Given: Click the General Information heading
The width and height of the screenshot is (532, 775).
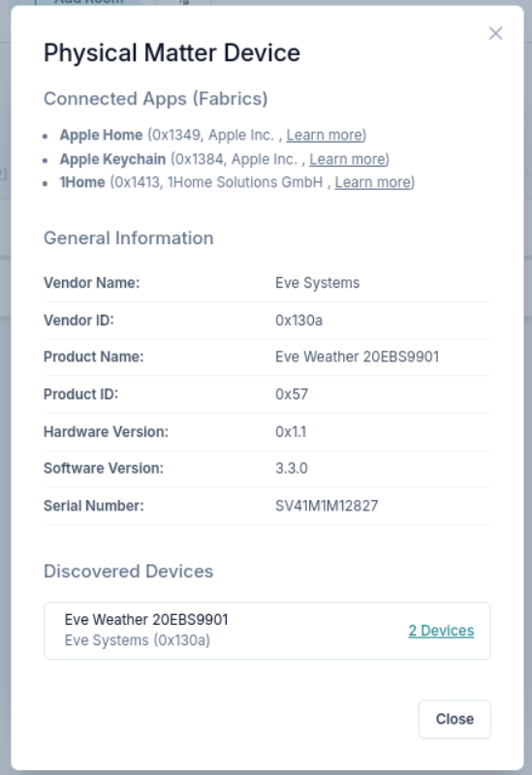Looking at the screenshot, I should click(x=129, y=238).
